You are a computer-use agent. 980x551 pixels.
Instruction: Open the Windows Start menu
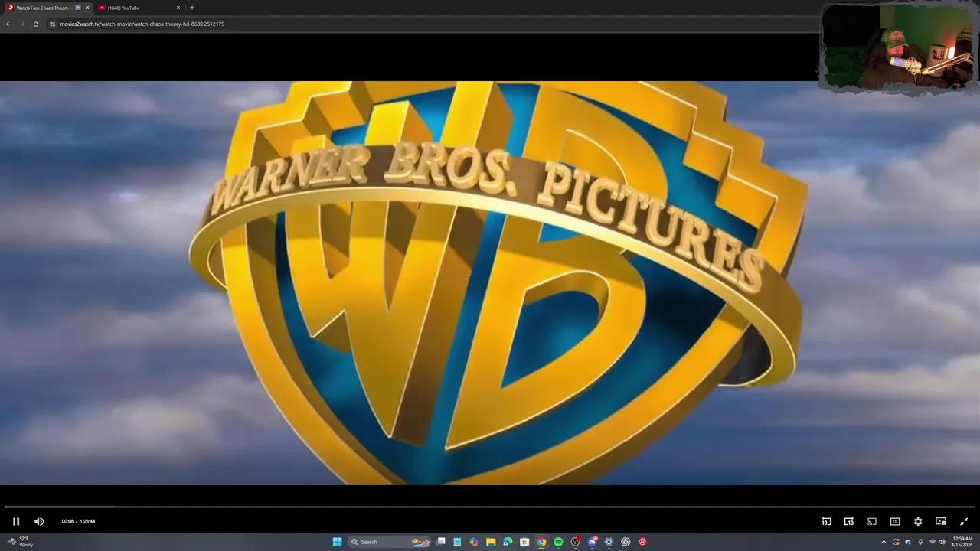click(338, 542)
